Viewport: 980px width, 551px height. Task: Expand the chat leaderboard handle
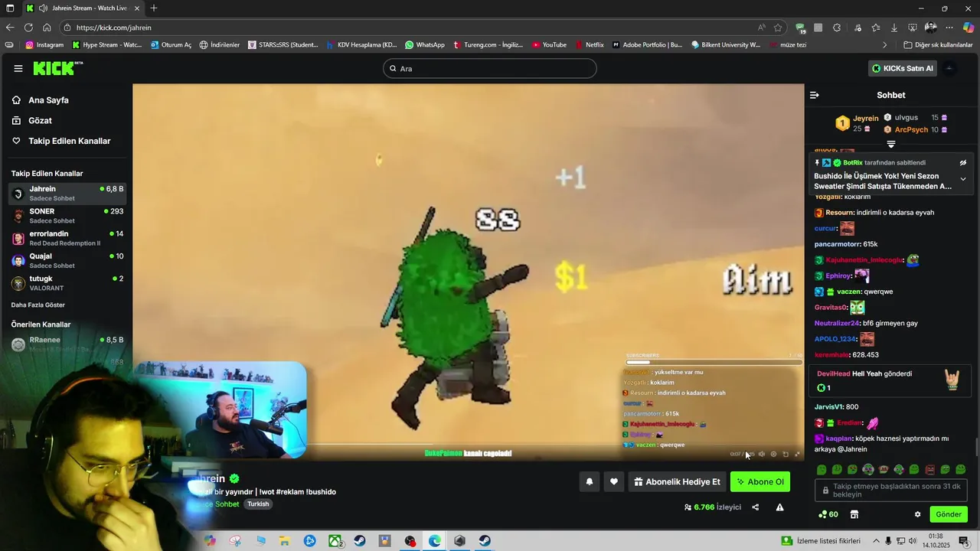pos(891,144)
